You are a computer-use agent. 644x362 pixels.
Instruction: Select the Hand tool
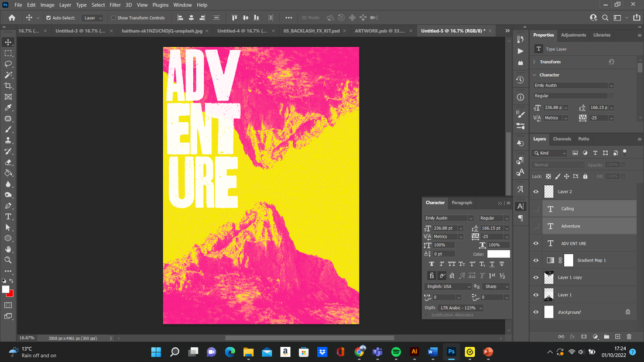point(8,249)
